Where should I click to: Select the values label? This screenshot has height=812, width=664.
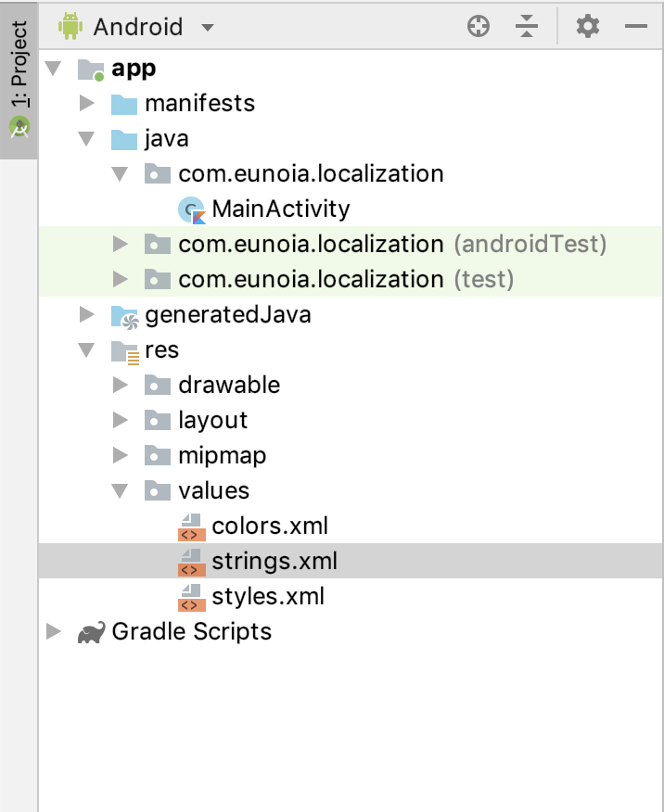click(214, 490)
